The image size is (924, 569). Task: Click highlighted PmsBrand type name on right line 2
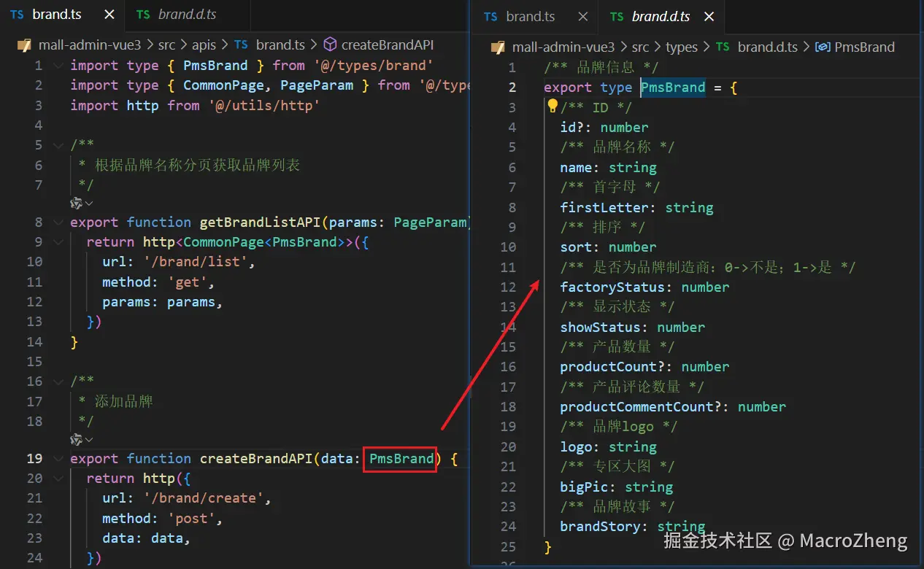pos(673,88)
